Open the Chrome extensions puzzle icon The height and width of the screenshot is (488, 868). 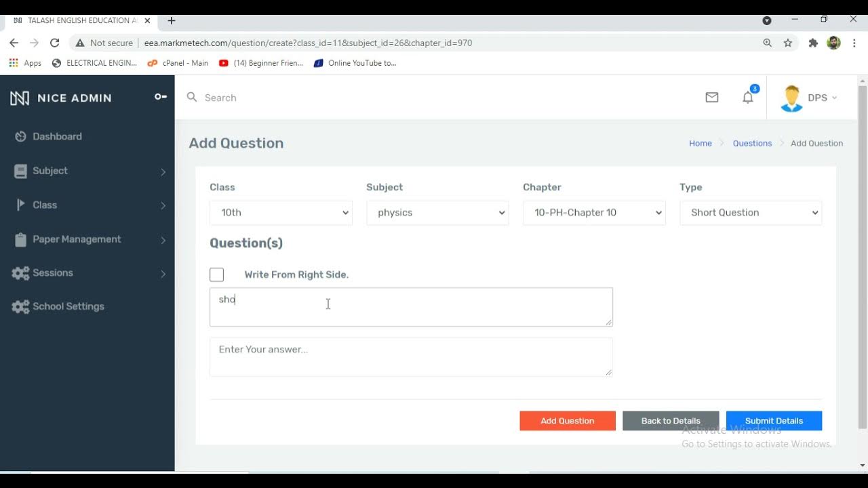(x=813, y=43)
